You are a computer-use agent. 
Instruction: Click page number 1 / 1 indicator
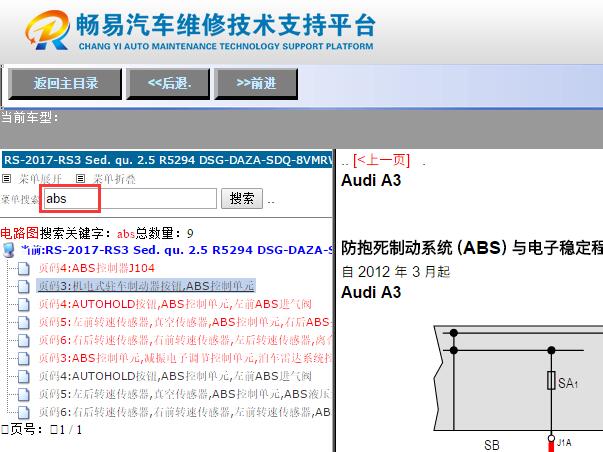(70, 430)
